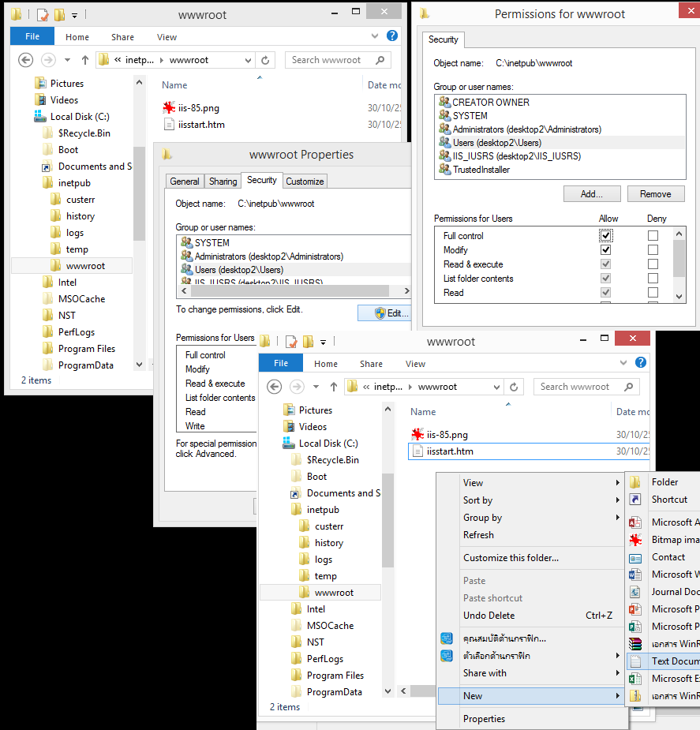Click the help icon in the front Explorer ribbon
This screenshot has width=700, height=730.
click(641, 363)
